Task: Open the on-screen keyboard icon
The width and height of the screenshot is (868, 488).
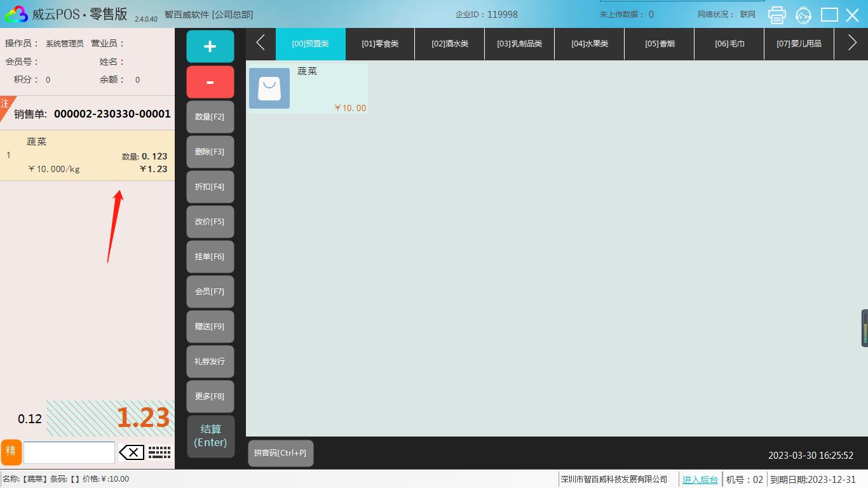Action: point(159,452)
